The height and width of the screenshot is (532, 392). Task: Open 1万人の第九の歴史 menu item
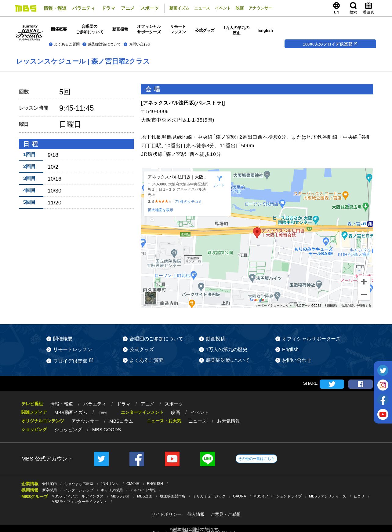point(237,31)
